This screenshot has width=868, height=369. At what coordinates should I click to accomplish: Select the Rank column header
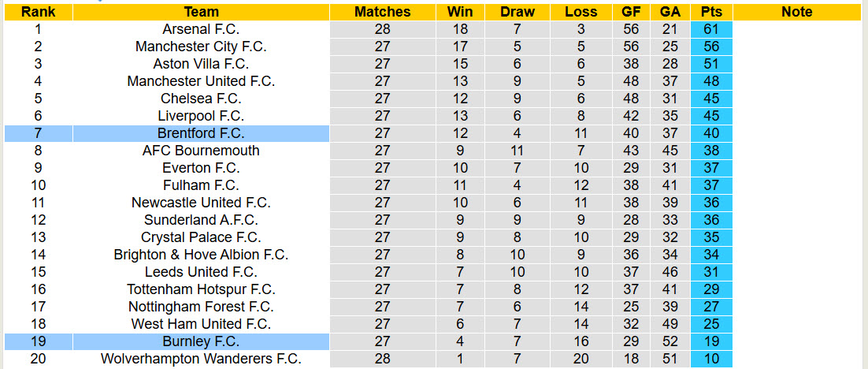pos(38,12)
